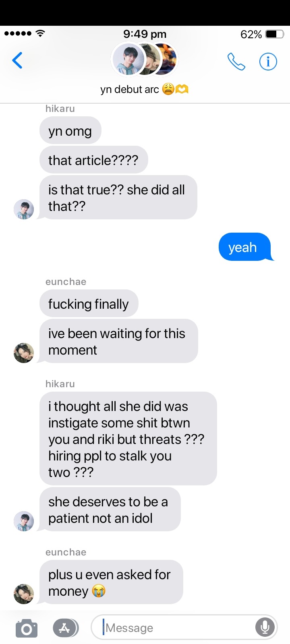The height and width of the screenshot is (644, 290).
Task: Start a call with the phone icon
Action: pyautogui.click(x=236, y=62)
